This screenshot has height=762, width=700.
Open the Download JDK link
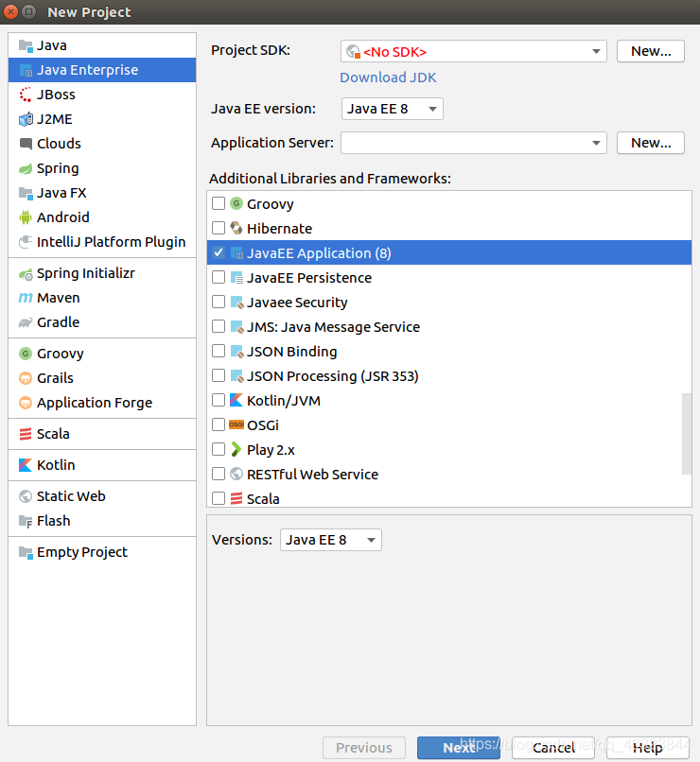(388, 78)
